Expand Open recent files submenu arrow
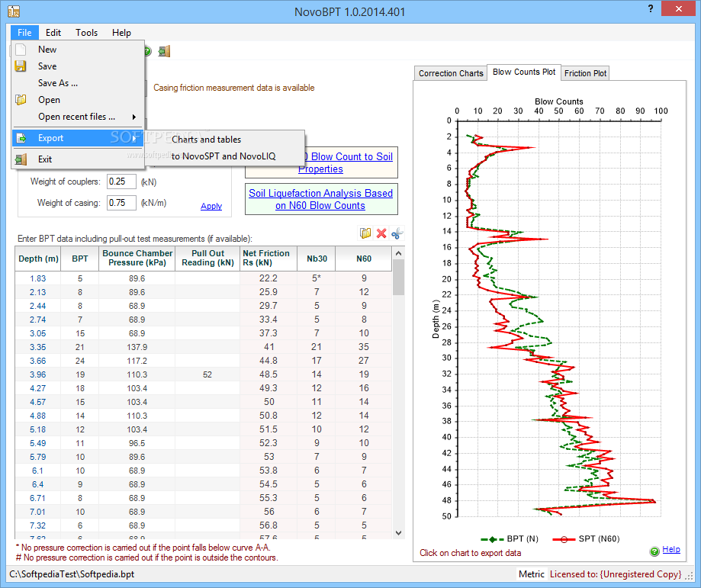The image size is (701, 588). [133, 117]
